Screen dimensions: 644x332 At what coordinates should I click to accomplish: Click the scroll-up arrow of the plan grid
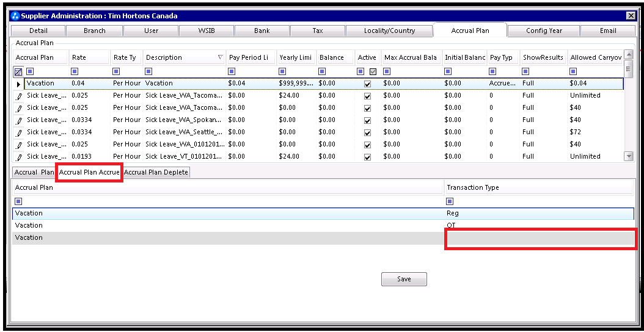pyautogui.click(x=628, y=54)
